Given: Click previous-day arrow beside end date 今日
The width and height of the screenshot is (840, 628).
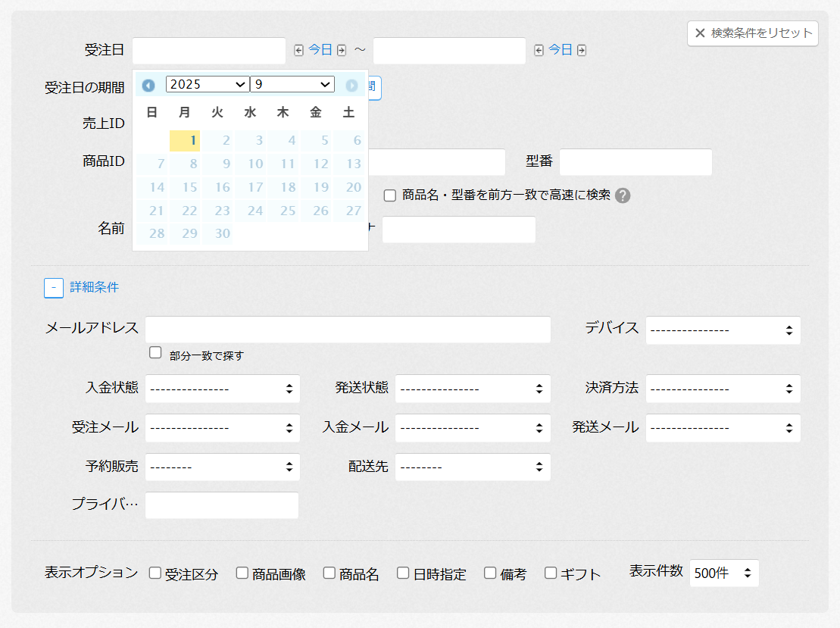Looking at the screenshot, I should 539,51.
